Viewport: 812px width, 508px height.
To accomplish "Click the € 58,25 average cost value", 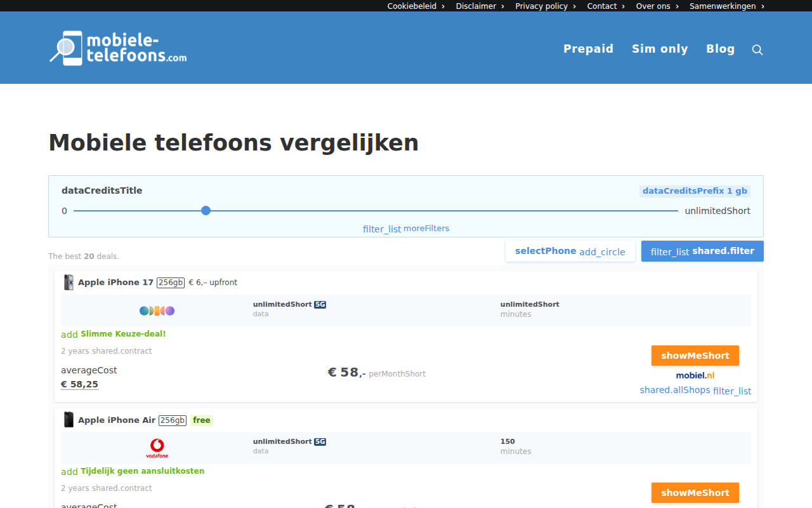I will pos(79,384).
